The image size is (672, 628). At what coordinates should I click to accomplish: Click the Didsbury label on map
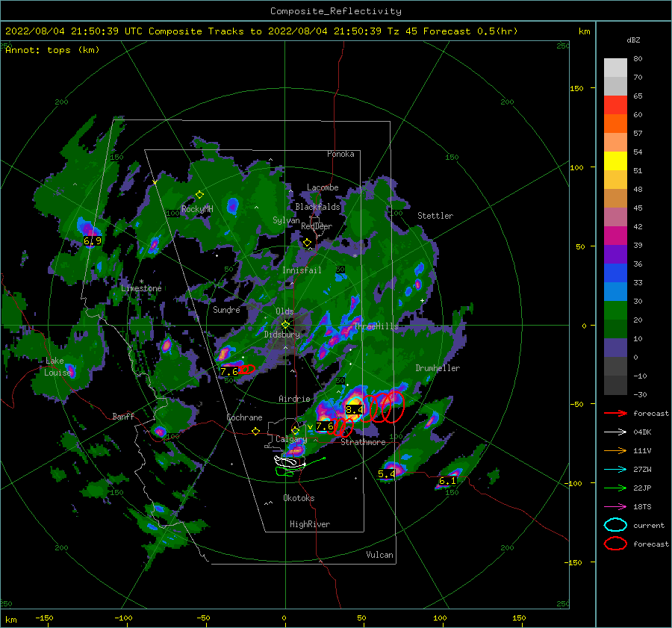click(x=281, y=335)
